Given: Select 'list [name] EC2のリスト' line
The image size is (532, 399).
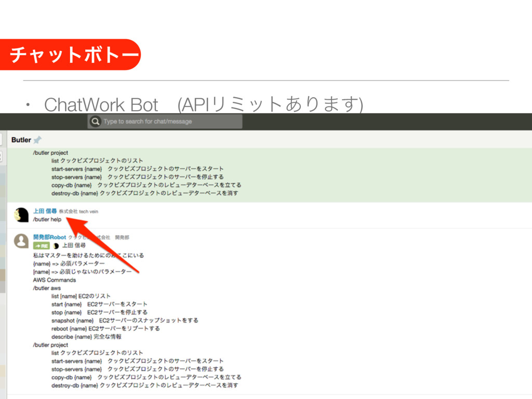Looking at the screenshot, I should point(81,296).
